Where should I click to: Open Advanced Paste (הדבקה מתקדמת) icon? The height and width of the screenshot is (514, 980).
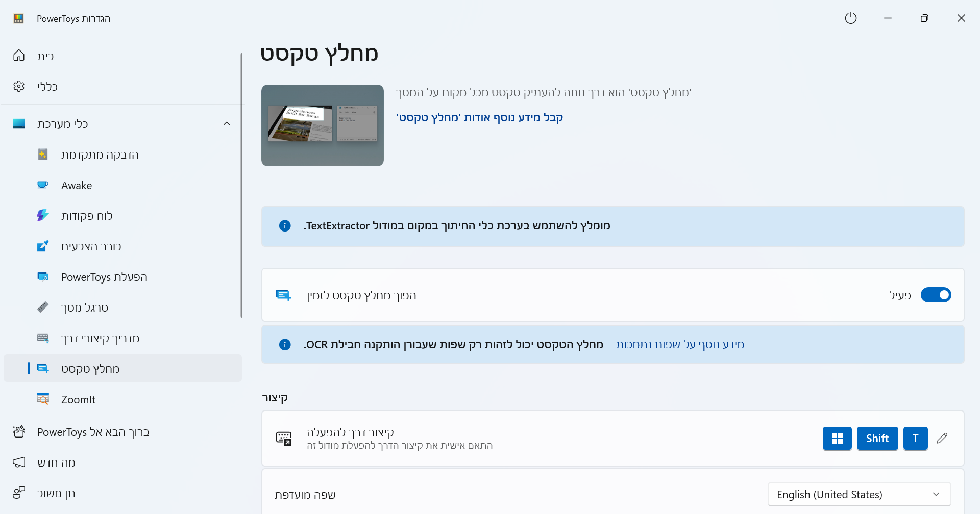pos(43,154)
